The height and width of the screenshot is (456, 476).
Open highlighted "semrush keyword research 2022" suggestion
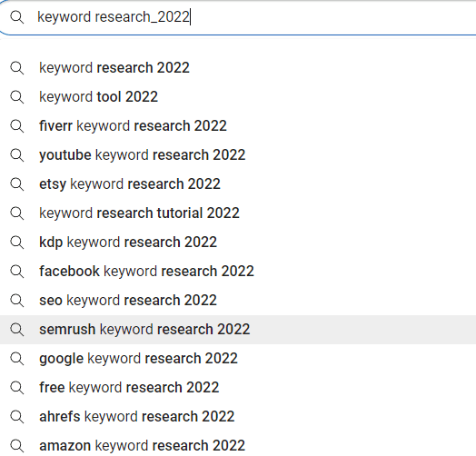(x=238, y=330)
